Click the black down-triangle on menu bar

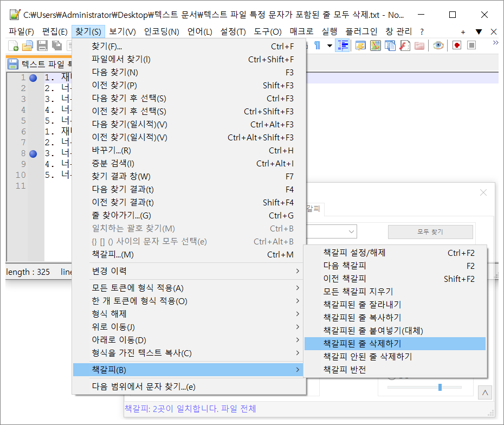click(x=479, y=32)
